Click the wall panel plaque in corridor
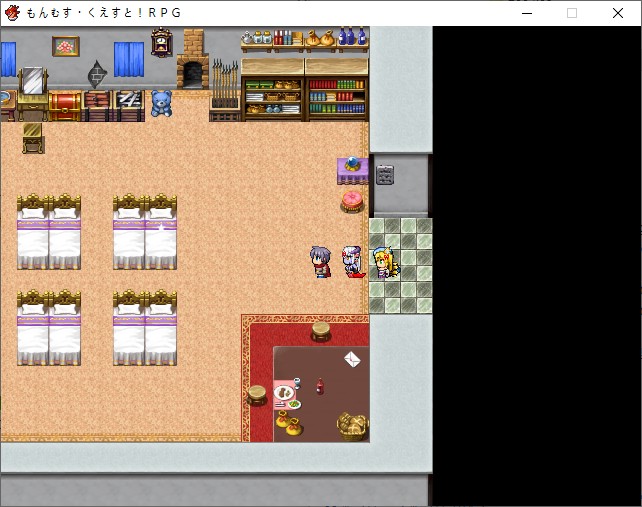The height and width of the screenshot is (507, 642). (x=385, y=175)
